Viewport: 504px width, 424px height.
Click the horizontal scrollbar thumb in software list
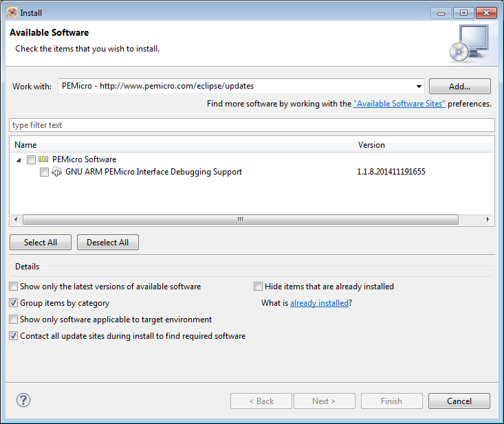pos(241,220)
